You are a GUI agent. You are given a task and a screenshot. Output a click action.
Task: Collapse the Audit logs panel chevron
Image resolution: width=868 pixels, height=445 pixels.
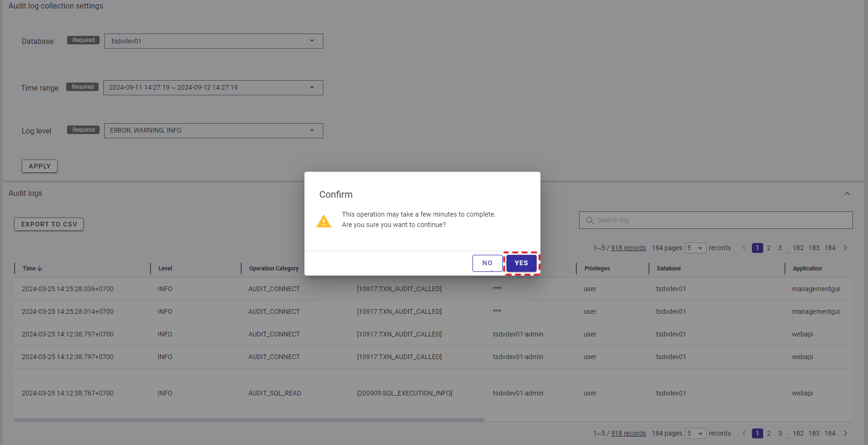847,193
